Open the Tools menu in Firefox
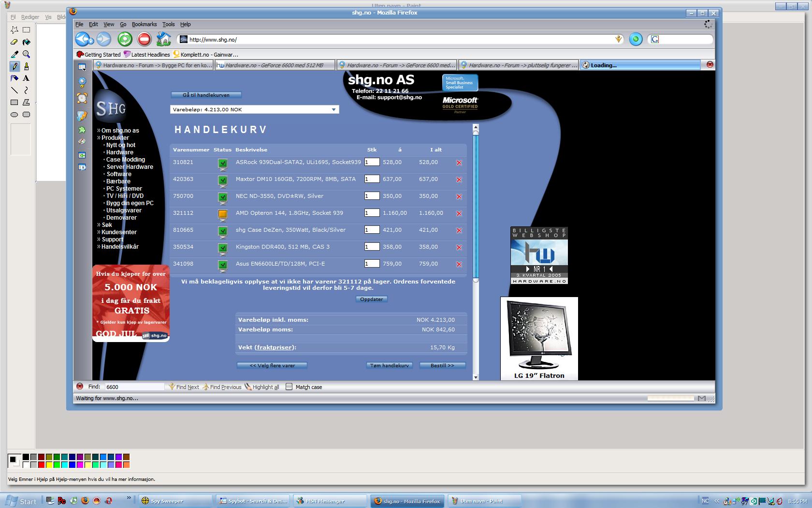The height and width of the screenshot is (508, 812). point(168,24)
